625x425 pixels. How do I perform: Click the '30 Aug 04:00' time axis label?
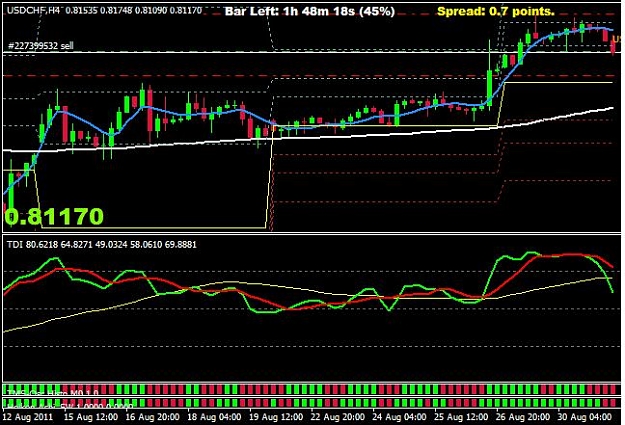[584, 417]
